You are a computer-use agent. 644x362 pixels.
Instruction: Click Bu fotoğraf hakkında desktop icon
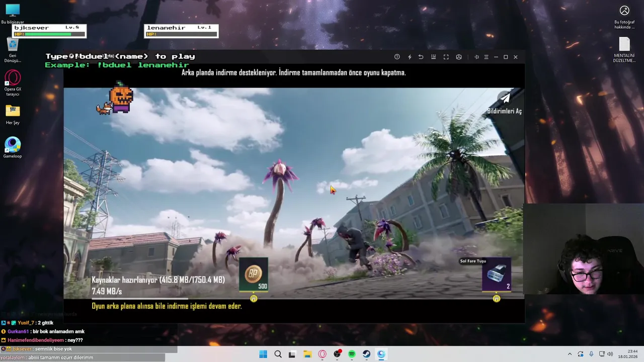pyautogui.click(x=624, y=17)
